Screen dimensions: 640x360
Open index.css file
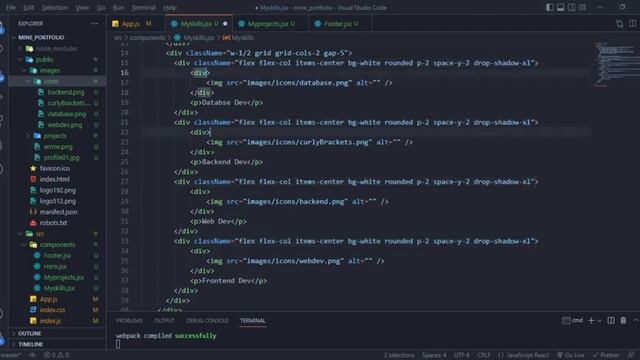click(52, 310)
